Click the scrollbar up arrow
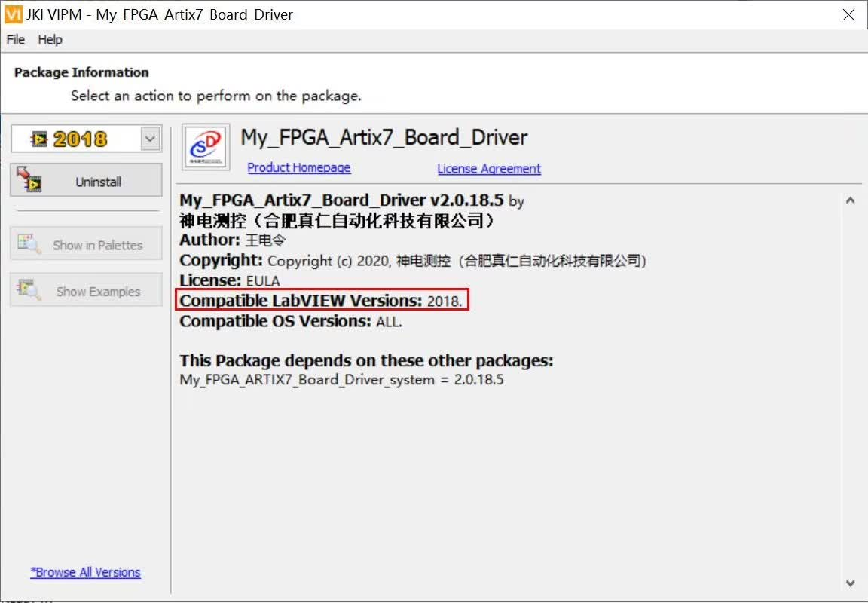This screenshot has width=868, height=603. point(850,200)
